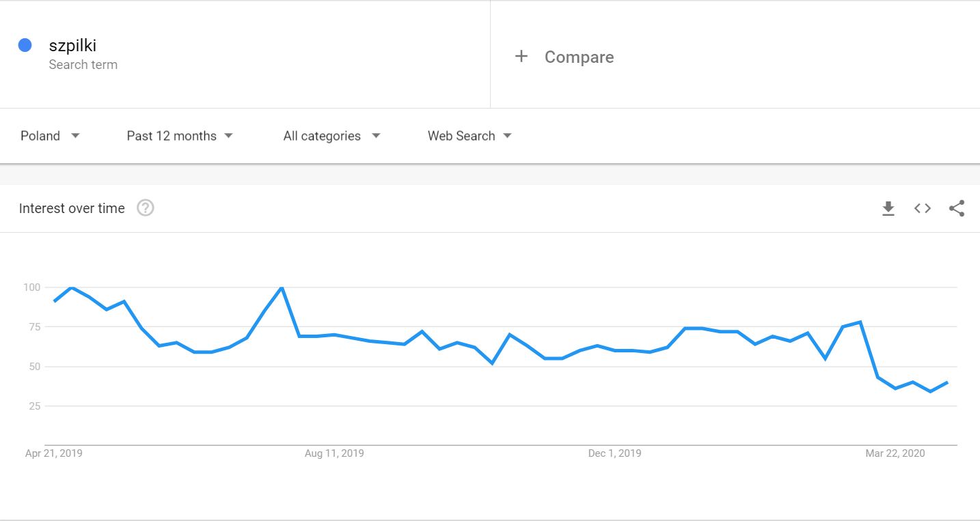Image resolution: width=980 pixels, height=521 pixels.
Task: Download interest over time data as CSV
Action: click(x=888, y=208)
